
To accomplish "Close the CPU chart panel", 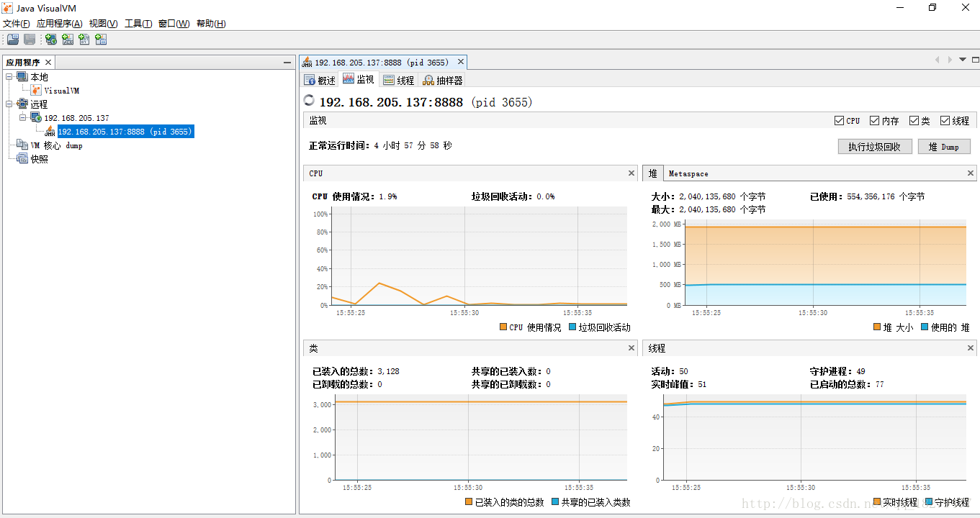I will (x=631, y=173).
